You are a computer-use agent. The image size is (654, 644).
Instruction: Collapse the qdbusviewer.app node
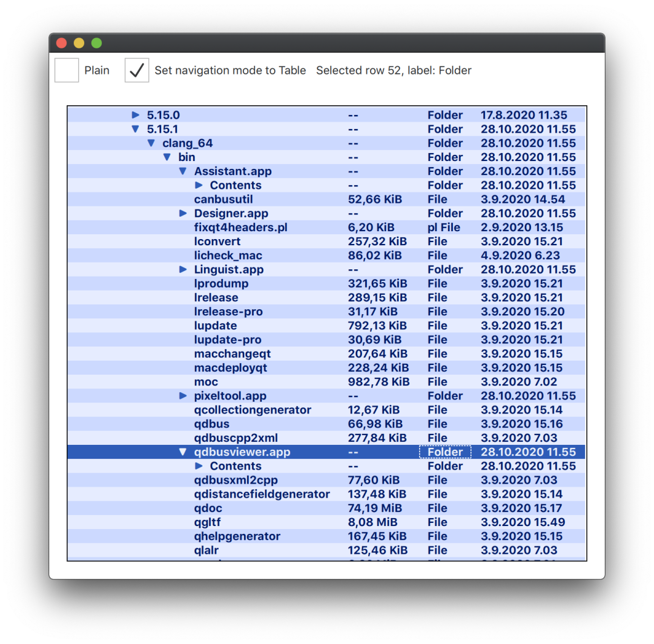[183, 452]
